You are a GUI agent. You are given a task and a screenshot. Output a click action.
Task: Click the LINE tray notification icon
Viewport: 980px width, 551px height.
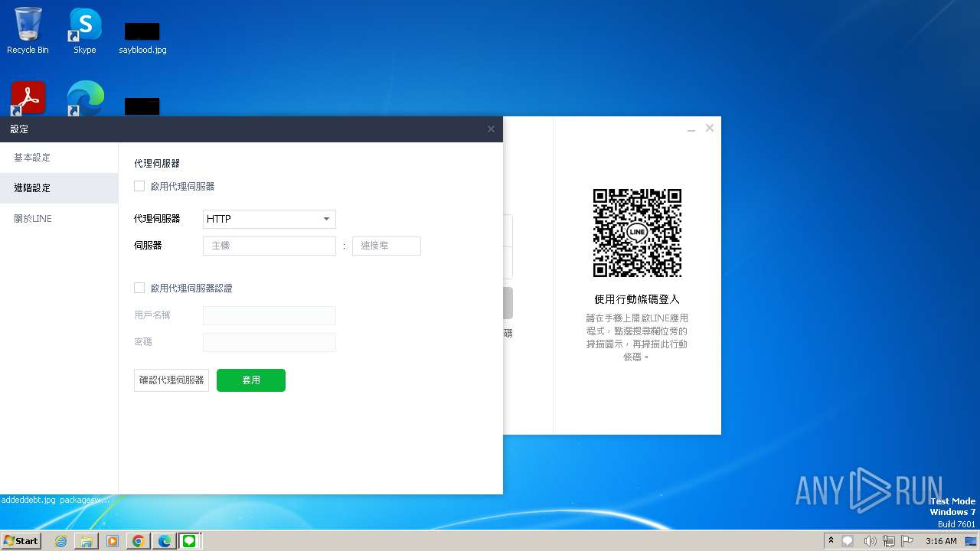tap(848, 541)
